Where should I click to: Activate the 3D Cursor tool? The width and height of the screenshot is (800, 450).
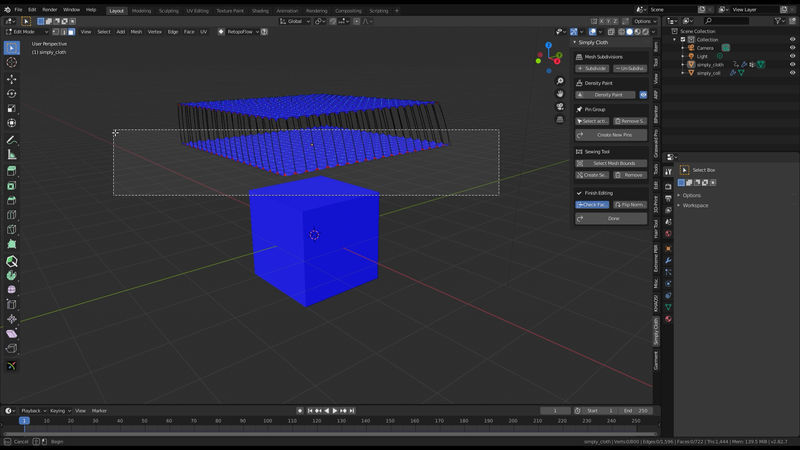pos(12,62)
